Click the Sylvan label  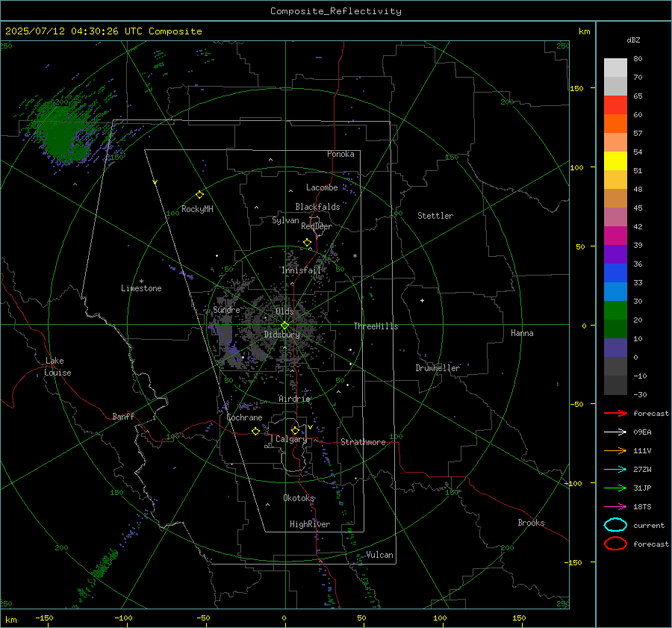coord(285,220)
